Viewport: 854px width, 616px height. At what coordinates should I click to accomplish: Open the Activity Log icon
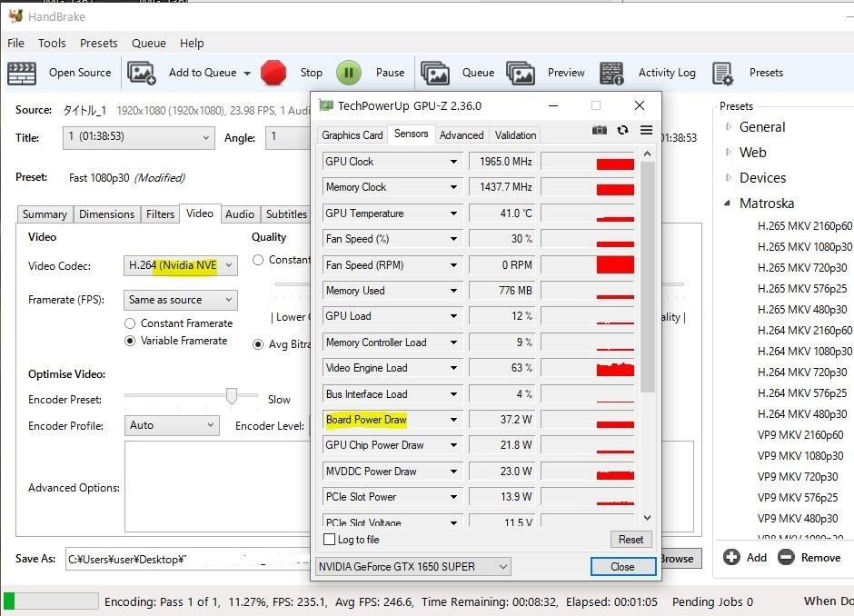[611, 73]
